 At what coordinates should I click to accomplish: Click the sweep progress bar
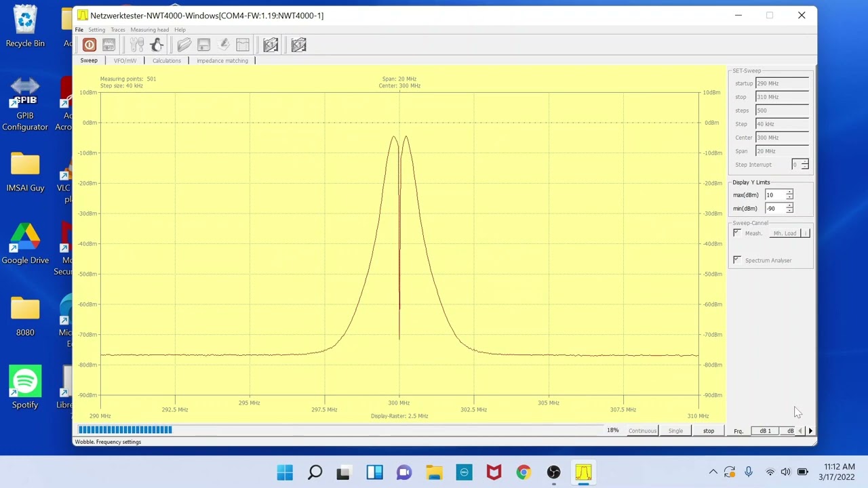pos(339,430)
